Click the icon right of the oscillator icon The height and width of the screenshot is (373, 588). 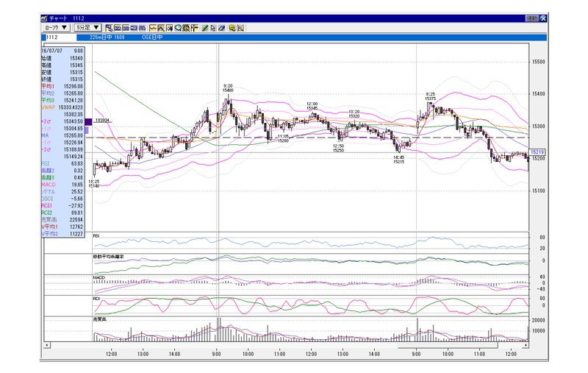coord(161,28)
